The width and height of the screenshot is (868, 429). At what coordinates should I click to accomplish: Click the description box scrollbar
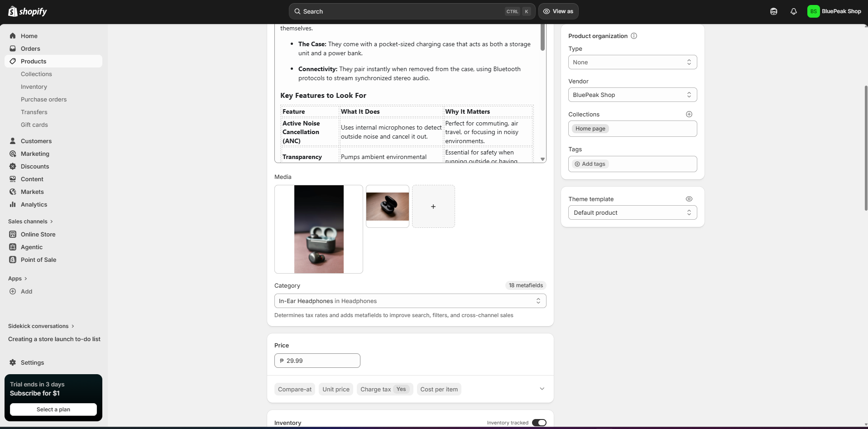(x=542, y=37)
